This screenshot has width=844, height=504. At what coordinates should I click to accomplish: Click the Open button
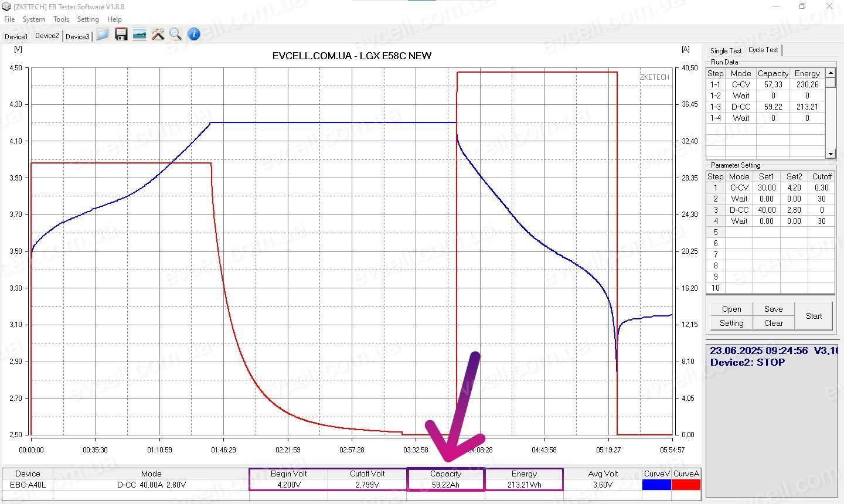[731, 309]
